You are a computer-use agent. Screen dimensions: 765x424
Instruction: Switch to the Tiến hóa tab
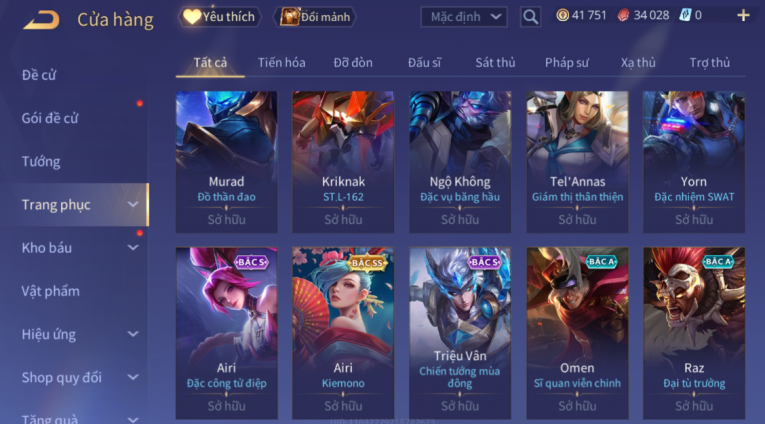282,62
